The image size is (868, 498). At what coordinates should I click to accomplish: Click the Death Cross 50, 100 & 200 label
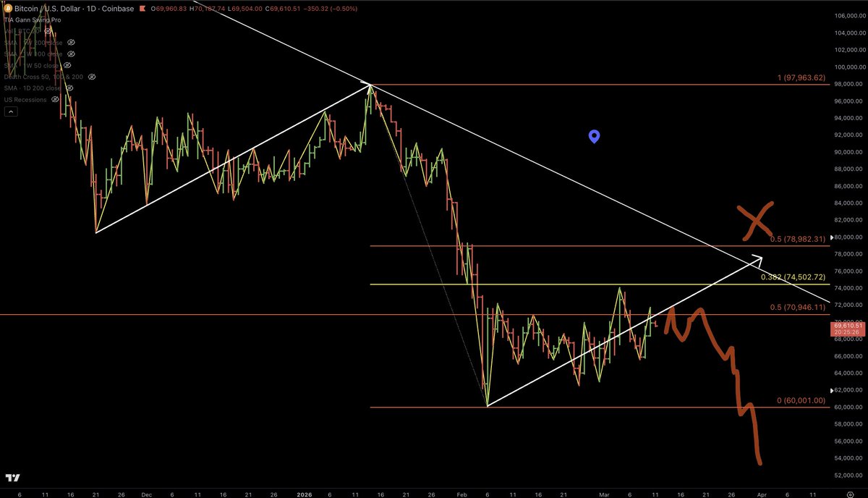tap(45, 77)
